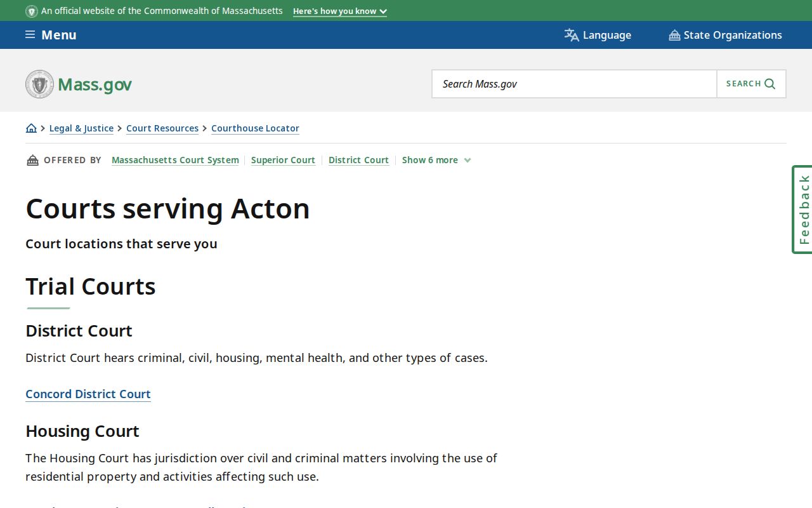Viewport: 812px width, 508px height.
Task: Click the home icon in breadcrumb
Action: 31,128
